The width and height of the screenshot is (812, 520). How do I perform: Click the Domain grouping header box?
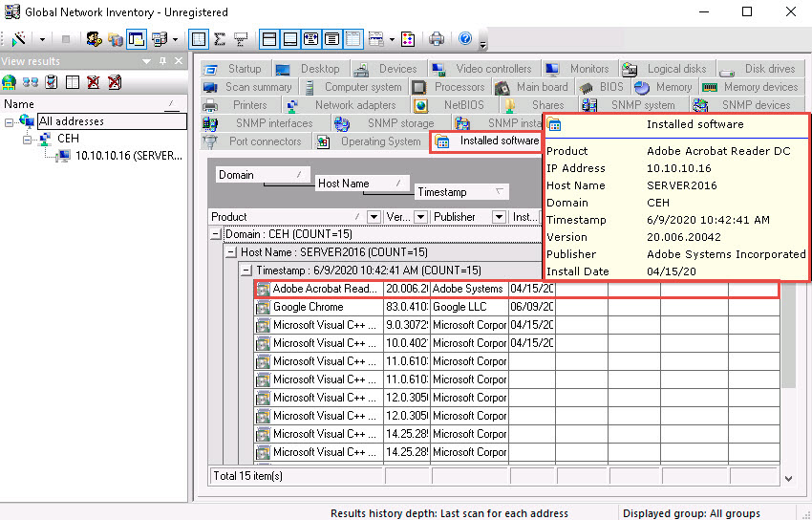pos(263,175)
